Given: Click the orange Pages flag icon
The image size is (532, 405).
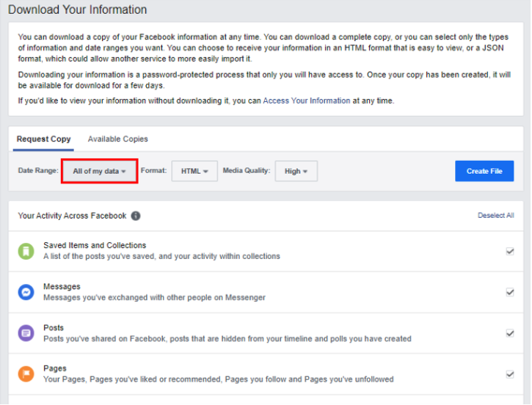Looking at the screenshot, I should 26,373.
